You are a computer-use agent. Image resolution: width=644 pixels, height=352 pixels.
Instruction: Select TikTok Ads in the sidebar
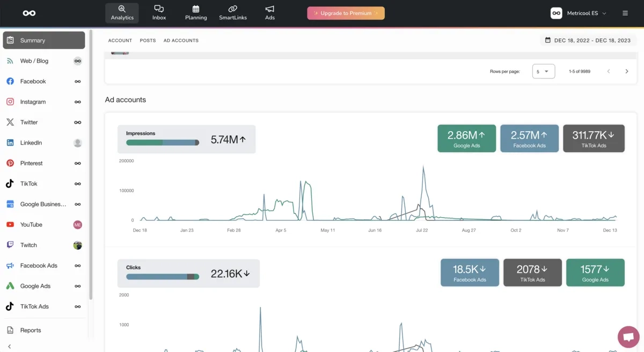coord(44,306)
